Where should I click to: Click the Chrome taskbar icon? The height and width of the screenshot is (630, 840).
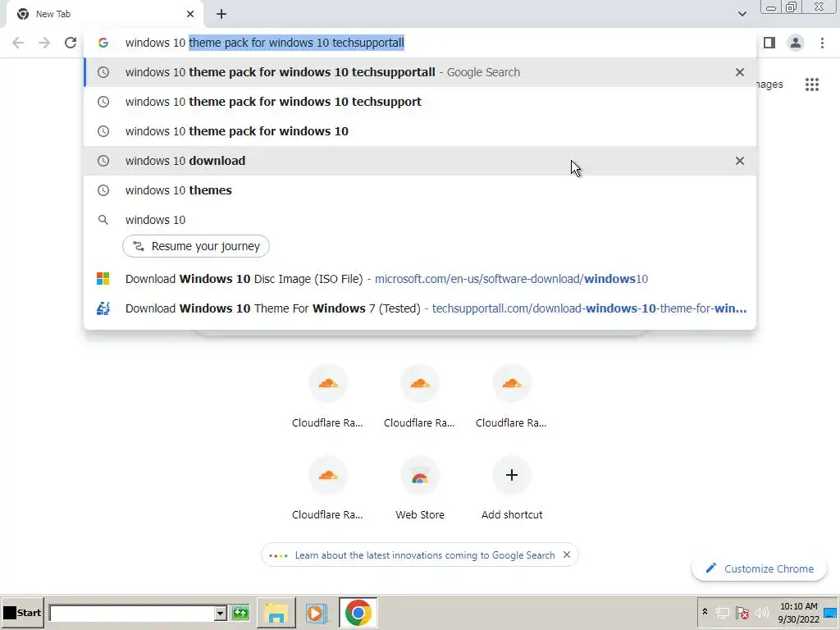click(358, 613)
